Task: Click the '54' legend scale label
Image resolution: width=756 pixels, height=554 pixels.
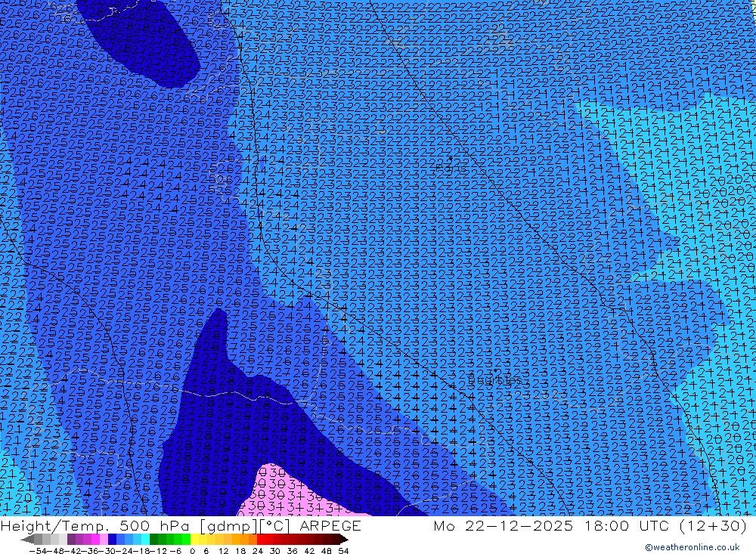Action: pyautogui.click(x=343, y=551)
